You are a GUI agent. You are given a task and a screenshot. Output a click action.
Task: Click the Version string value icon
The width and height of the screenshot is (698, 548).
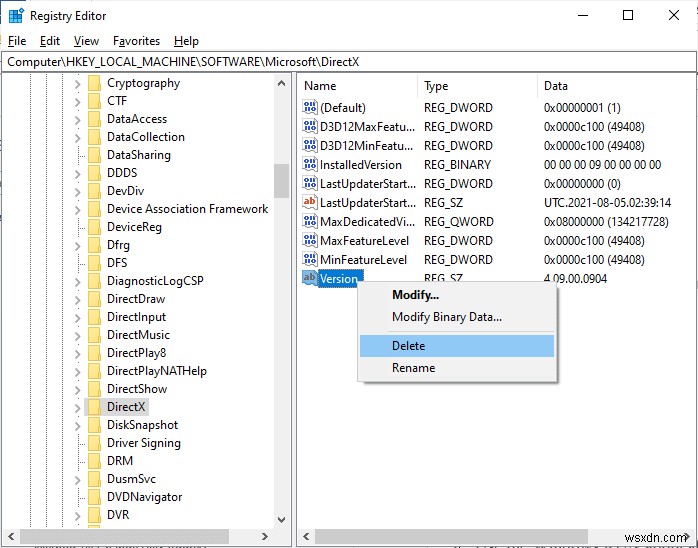coord(310,278)
